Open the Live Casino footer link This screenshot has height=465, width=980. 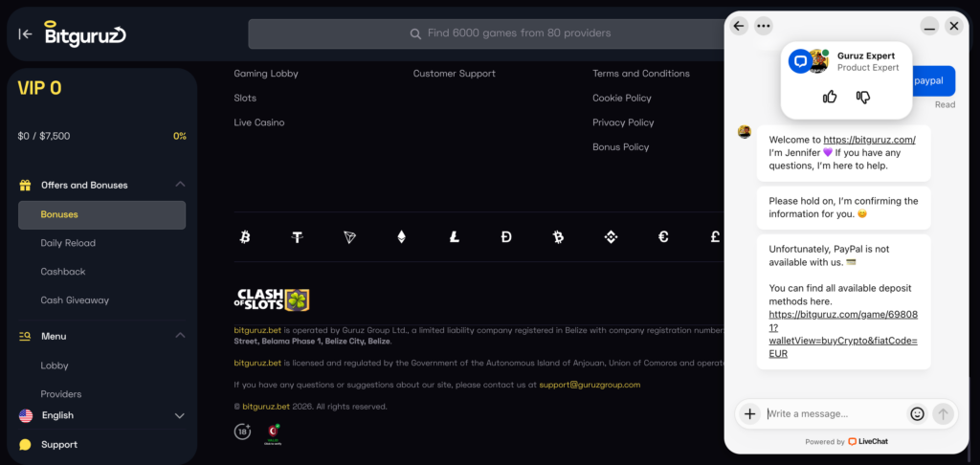coord(258,122)
